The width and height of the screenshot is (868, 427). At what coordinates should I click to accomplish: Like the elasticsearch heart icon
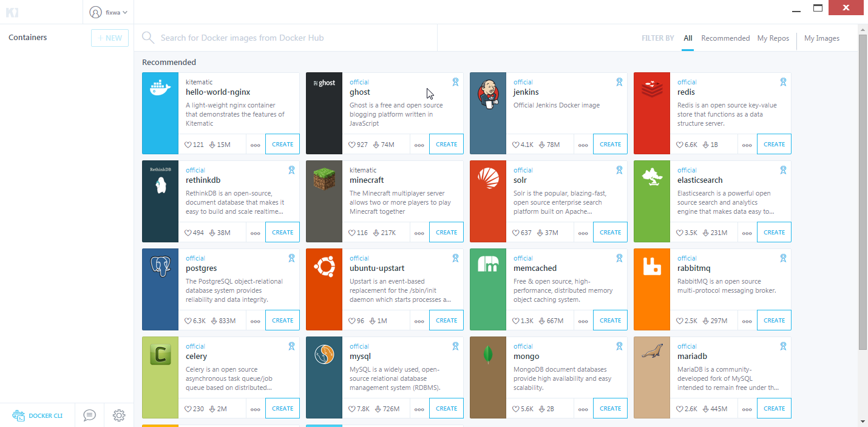pos(680,233)
